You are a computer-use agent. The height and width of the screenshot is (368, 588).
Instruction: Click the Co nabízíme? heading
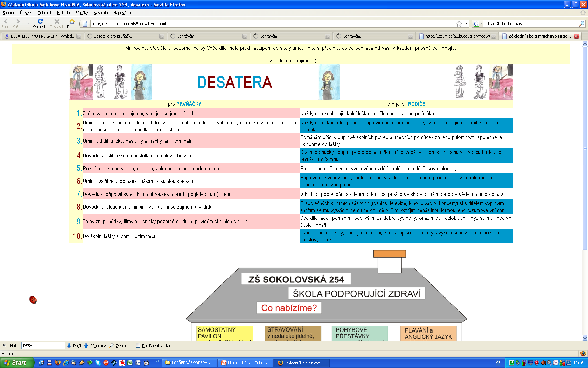289,308
